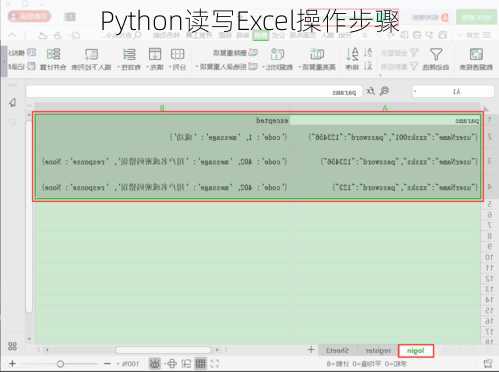
Task: Click the horizontal scrollbar thumb
Action: pyautogui.click(x=163, y=350)
